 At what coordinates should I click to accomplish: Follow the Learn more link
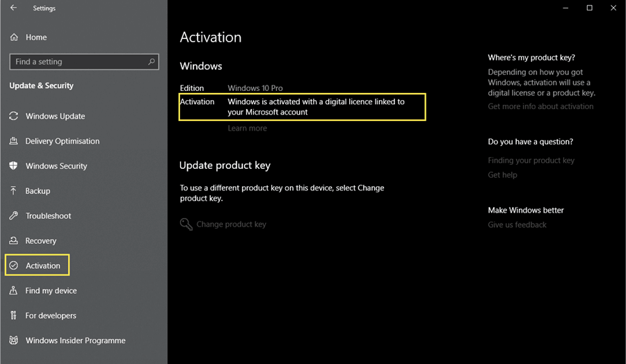[x=247, y=128]
